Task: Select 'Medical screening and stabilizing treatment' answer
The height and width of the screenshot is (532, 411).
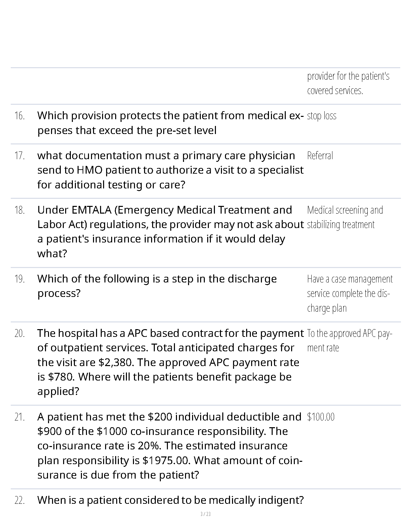Action: coord(345,217)
